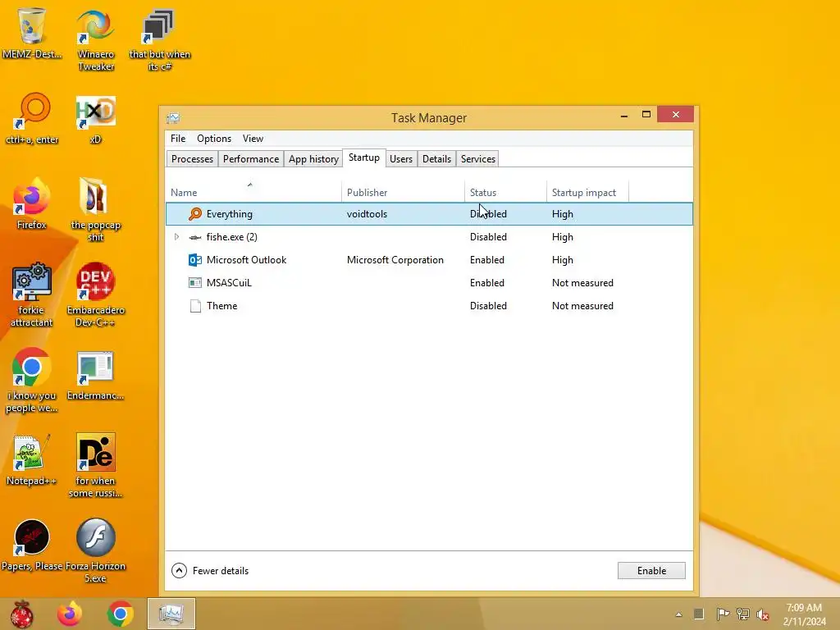Minimize the Task Manager window
The height and width of the screenshot is (630, 840).
624,115
